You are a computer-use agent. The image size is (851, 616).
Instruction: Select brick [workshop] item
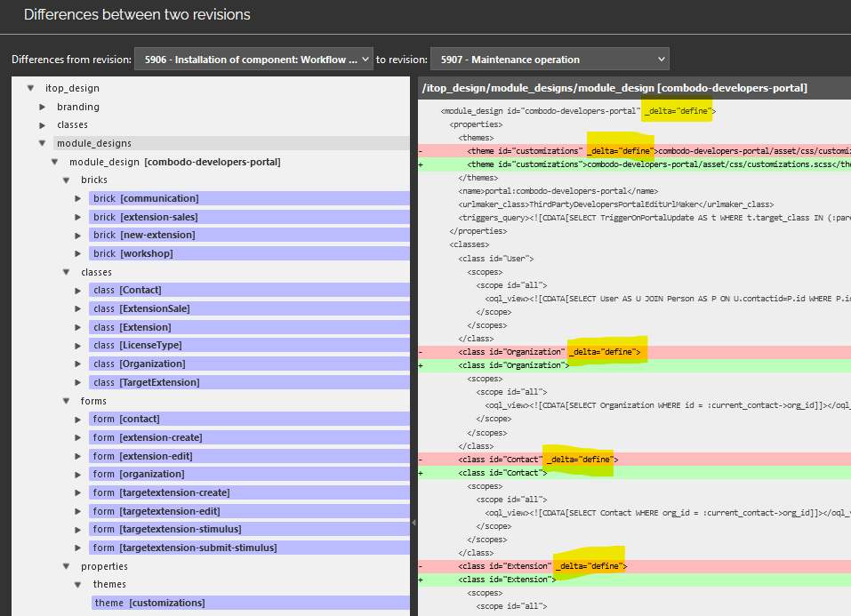tap(133, 253)
